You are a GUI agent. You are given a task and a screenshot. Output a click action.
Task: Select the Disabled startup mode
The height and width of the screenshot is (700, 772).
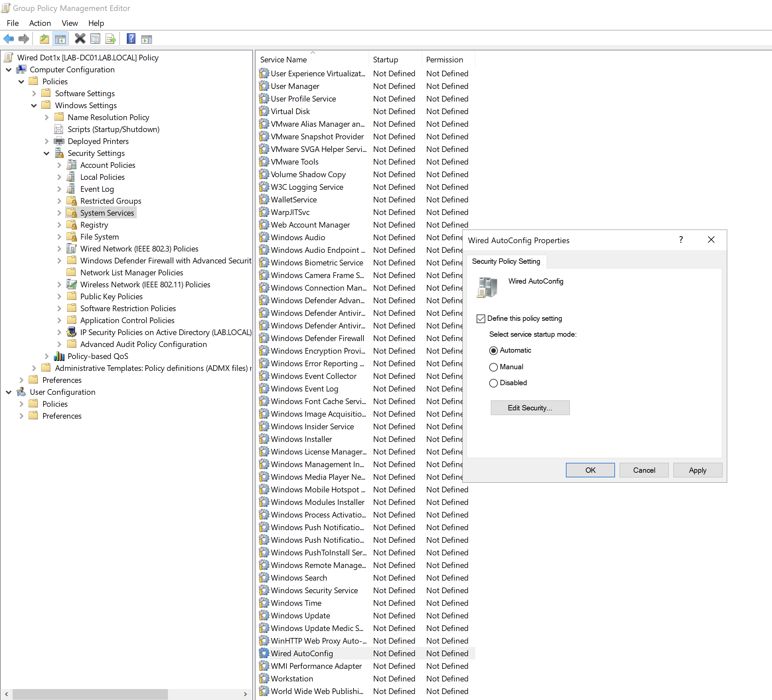[x=494, y=383]
